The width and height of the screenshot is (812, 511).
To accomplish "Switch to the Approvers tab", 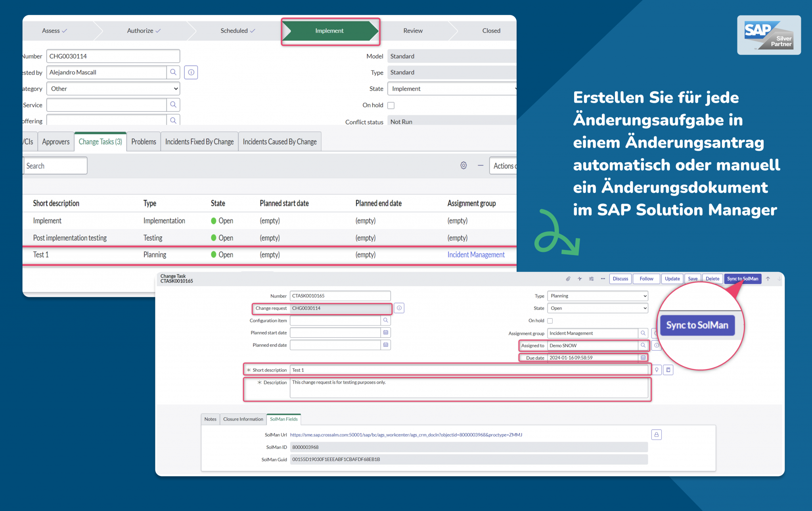I will pos(56,142).
